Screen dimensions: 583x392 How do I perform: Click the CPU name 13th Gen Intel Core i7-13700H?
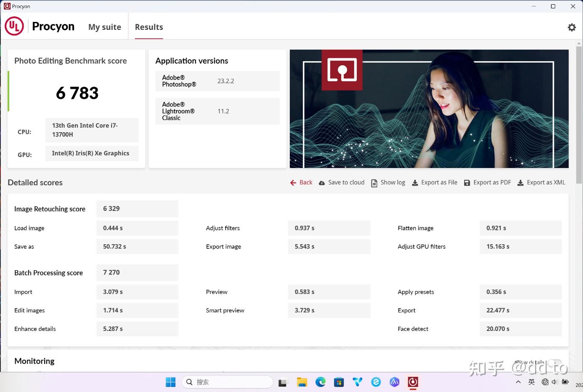(92, 130)
